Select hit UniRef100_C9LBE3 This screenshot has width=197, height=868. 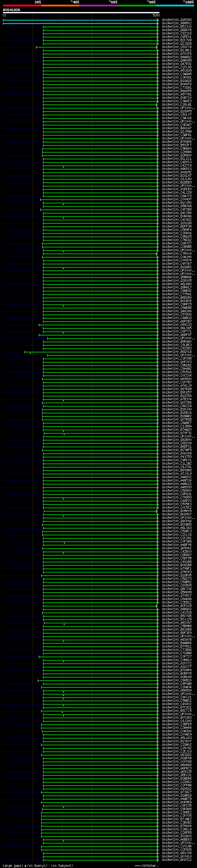coord(177,345)
